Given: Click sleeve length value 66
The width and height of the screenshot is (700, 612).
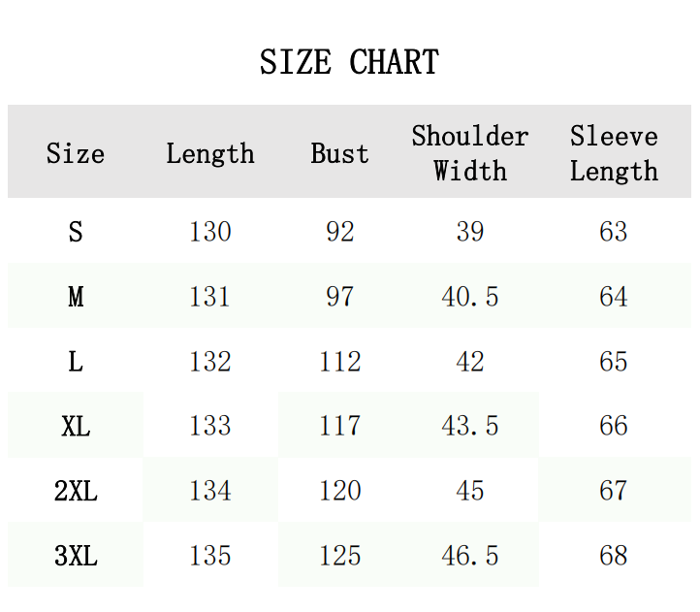Looking at the screenshot, I should (614, 426).
